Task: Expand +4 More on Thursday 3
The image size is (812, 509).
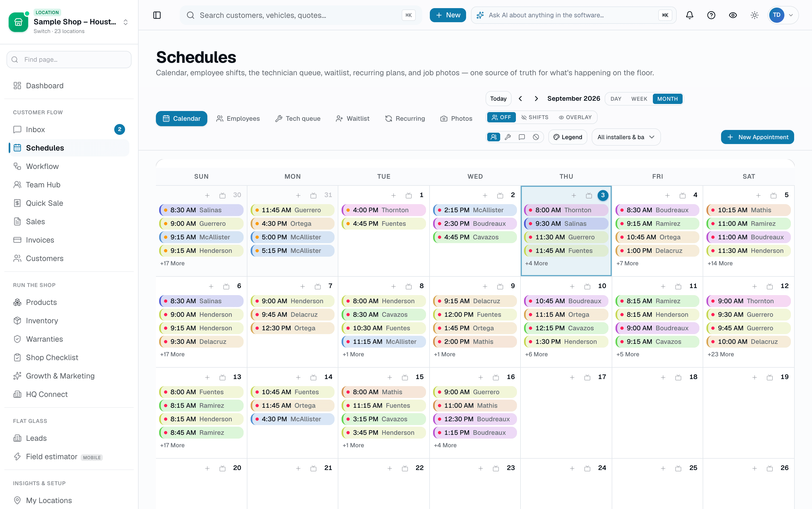Action: (536, 263)
